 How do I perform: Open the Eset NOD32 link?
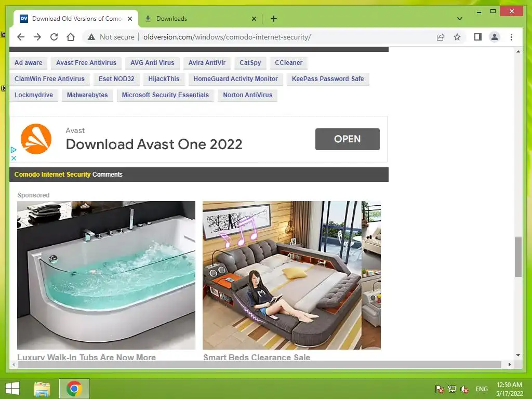[x=116, y=79]
